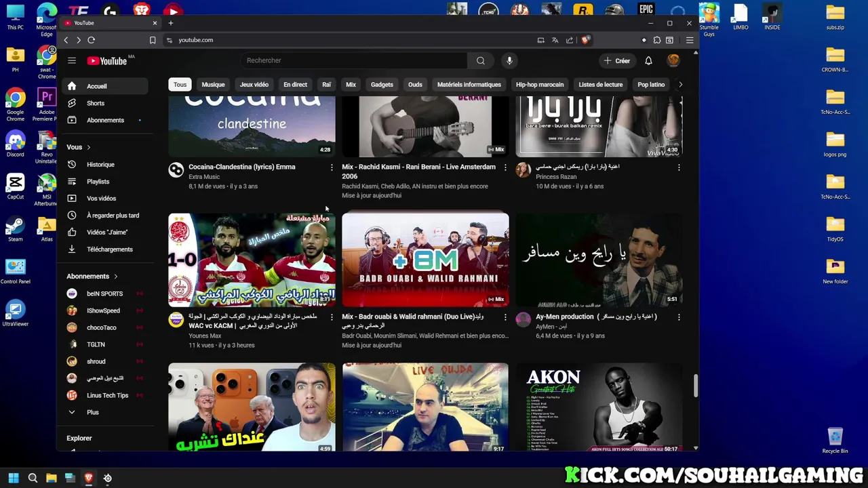Select the En direct filter chip
Viewport: 868px width, 488px height.
click(295, 85)
